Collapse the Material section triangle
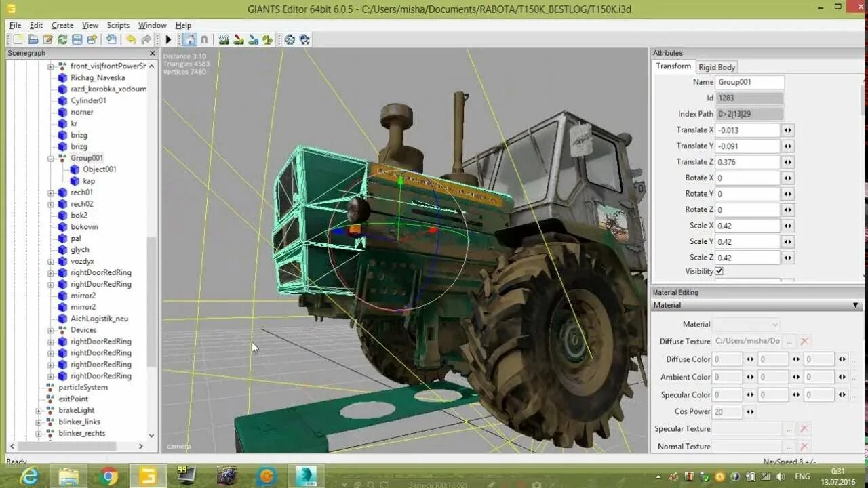868x488 pixels. point(856,306)
